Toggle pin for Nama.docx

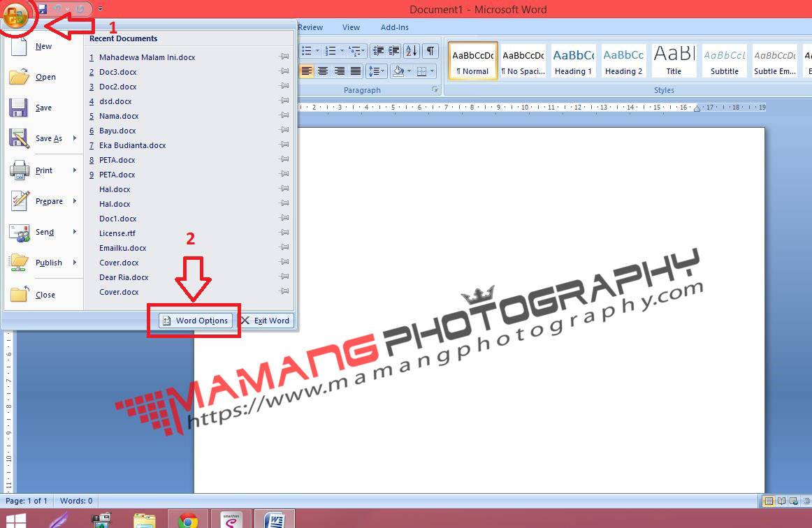284,115
